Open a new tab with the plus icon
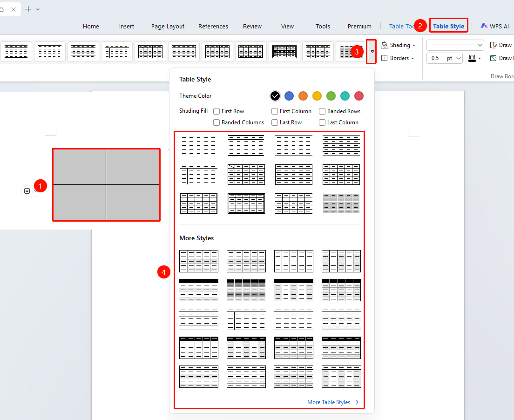 click(x=28, y=9)
